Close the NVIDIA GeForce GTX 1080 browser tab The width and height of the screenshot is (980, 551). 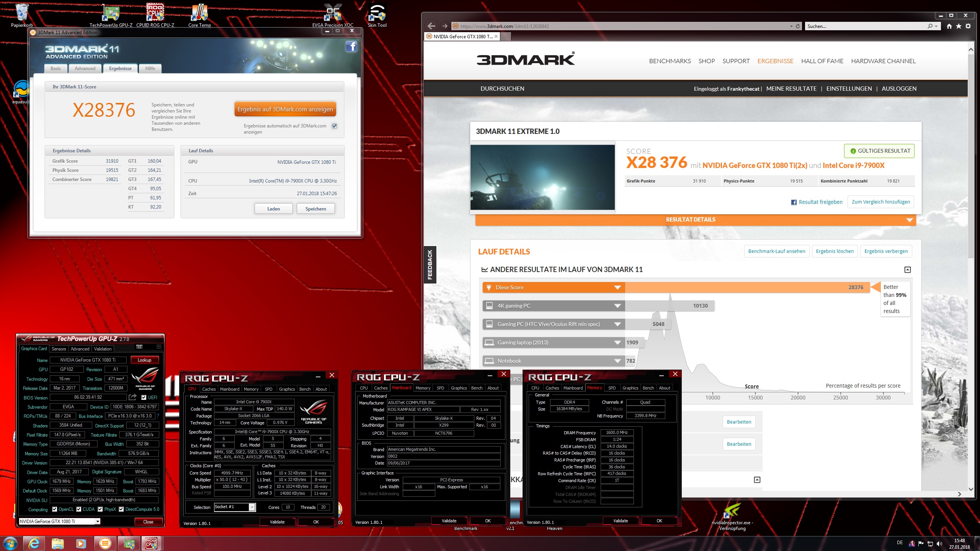point(496,36)
